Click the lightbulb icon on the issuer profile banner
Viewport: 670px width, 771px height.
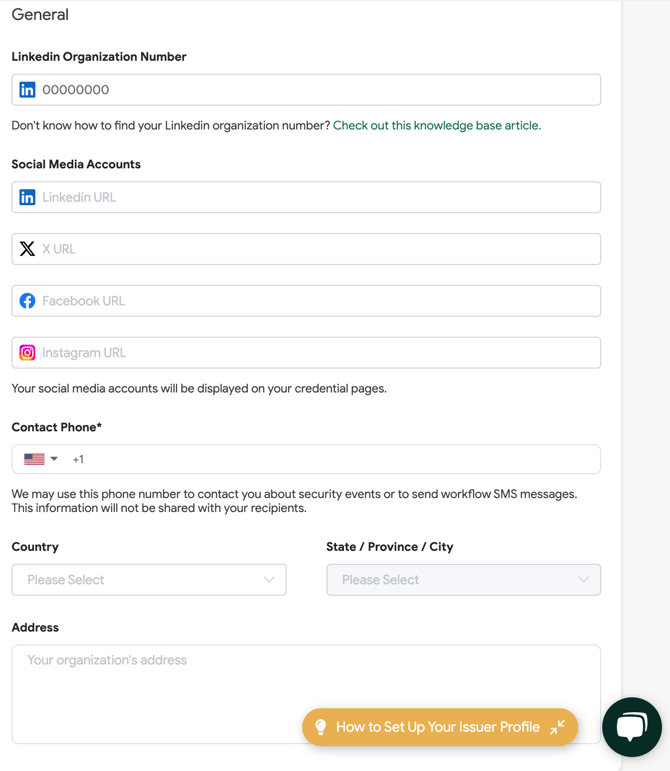[320, 727]
